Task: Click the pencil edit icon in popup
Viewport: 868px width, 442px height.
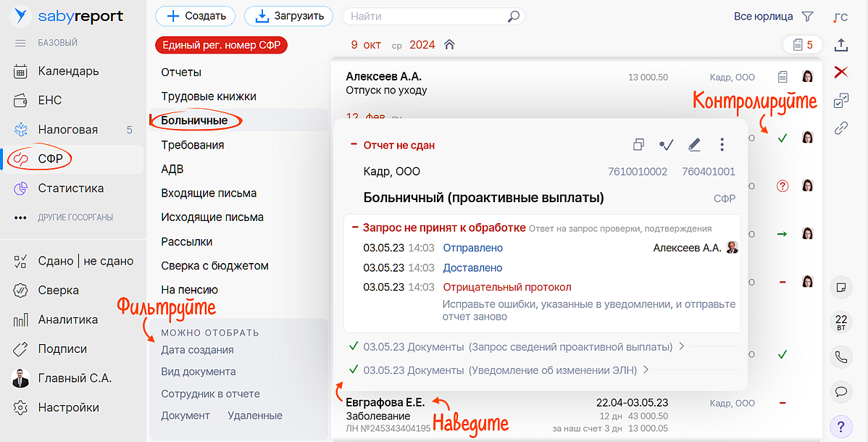Action: (694, 145)
